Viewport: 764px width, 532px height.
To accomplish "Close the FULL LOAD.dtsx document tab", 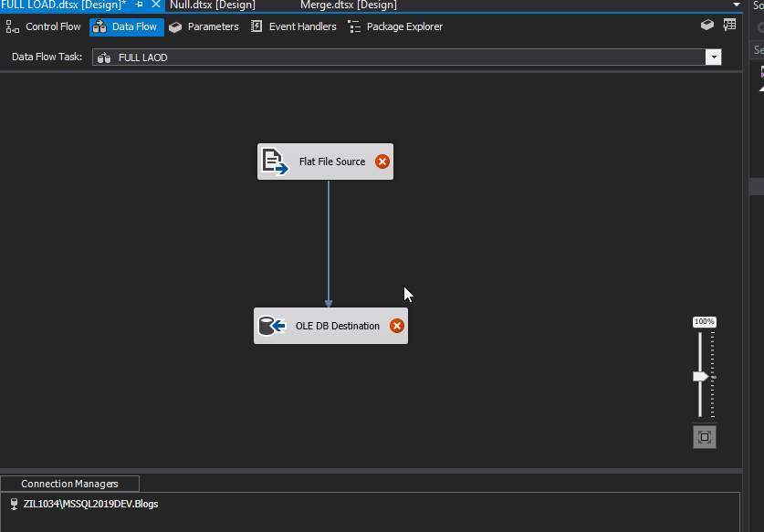I will pos(155,5).
